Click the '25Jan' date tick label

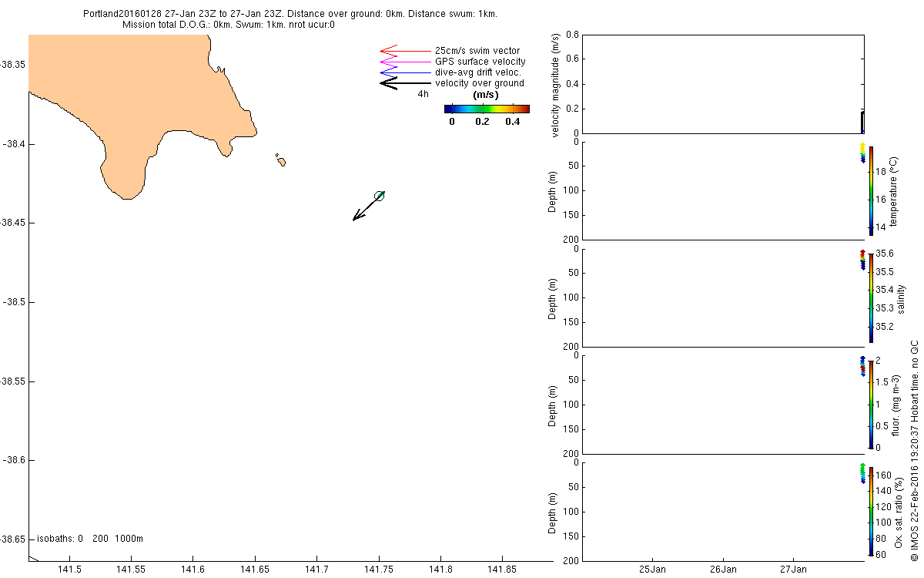[x=653, y=570]
